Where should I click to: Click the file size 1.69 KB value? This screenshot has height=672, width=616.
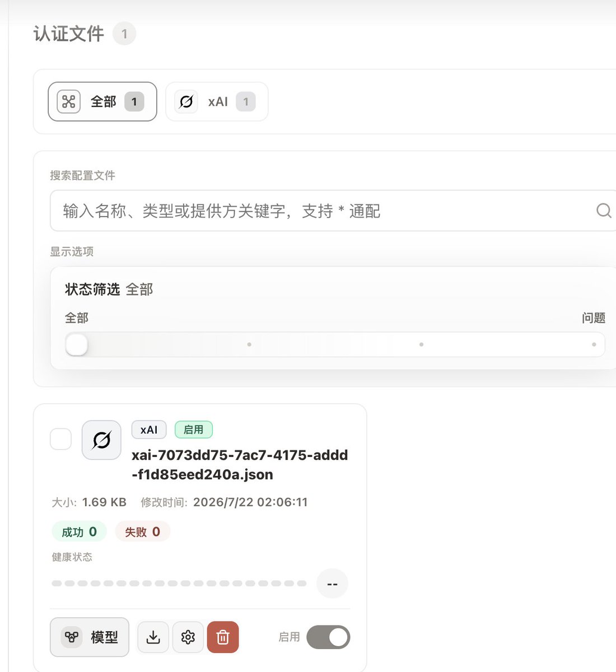pyautogui.click(x=104, y=502)
